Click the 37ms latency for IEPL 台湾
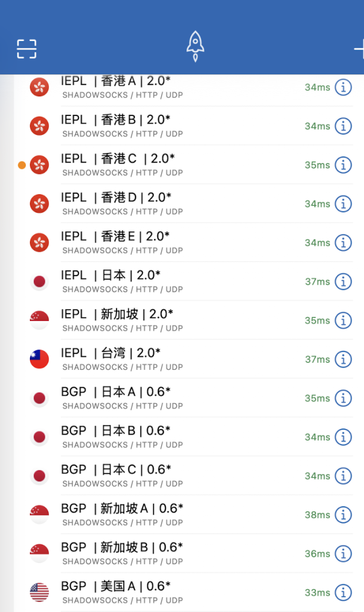 (x=317, y=359)
